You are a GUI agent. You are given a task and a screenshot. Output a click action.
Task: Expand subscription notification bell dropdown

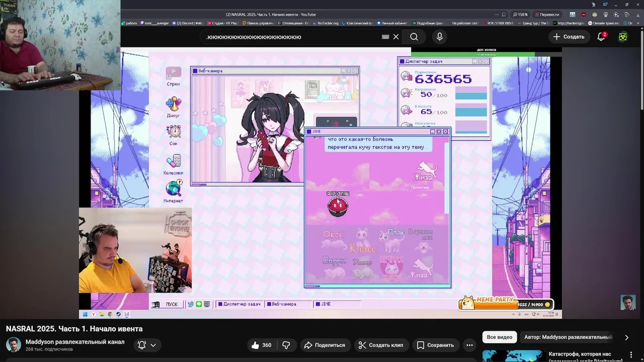click(x=147, y=345)
